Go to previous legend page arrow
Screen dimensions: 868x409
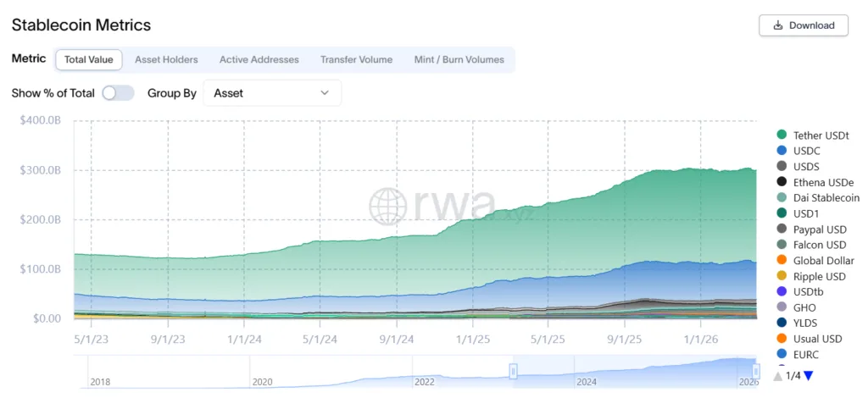(778, 376)
